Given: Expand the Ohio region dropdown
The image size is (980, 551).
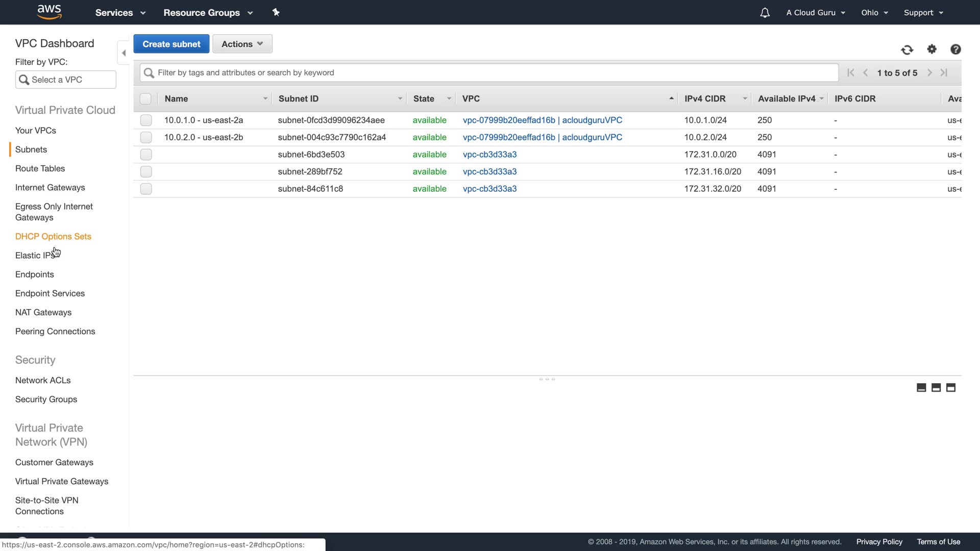Looking at the screenshot, I should point(874,13).
